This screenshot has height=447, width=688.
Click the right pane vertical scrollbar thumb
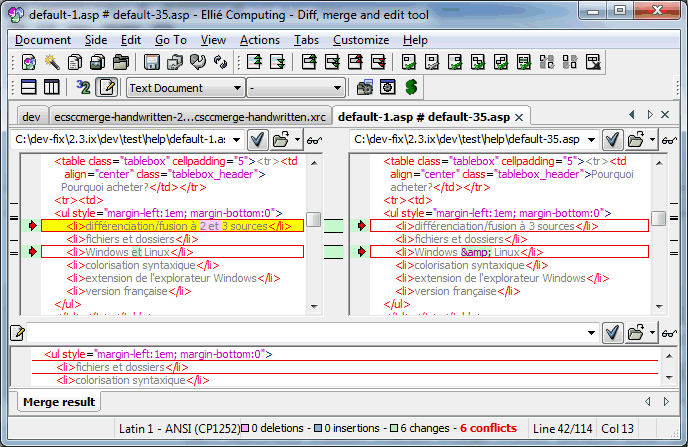[659, 218]
